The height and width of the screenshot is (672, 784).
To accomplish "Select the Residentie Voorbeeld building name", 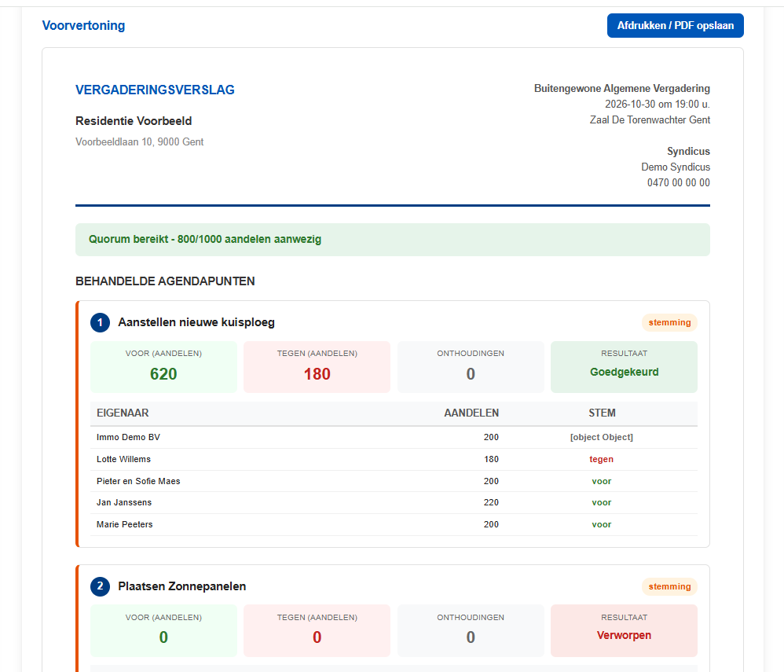I will click(134, 121).
